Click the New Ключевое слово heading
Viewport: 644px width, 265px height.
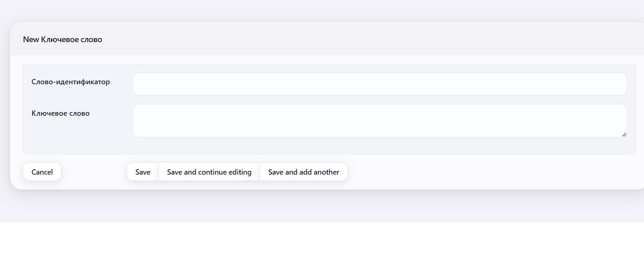pyautogui.click(x=63, y=39)
